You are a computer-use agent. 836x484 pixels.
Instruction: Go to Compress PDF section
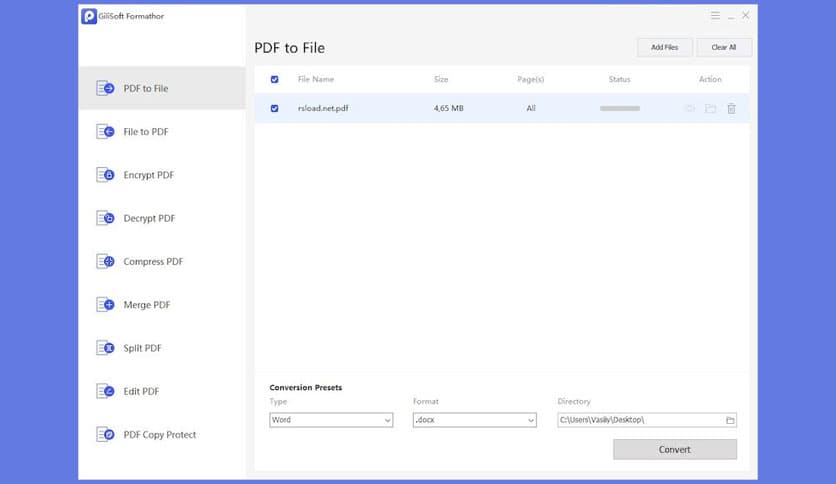pos(162,261)
